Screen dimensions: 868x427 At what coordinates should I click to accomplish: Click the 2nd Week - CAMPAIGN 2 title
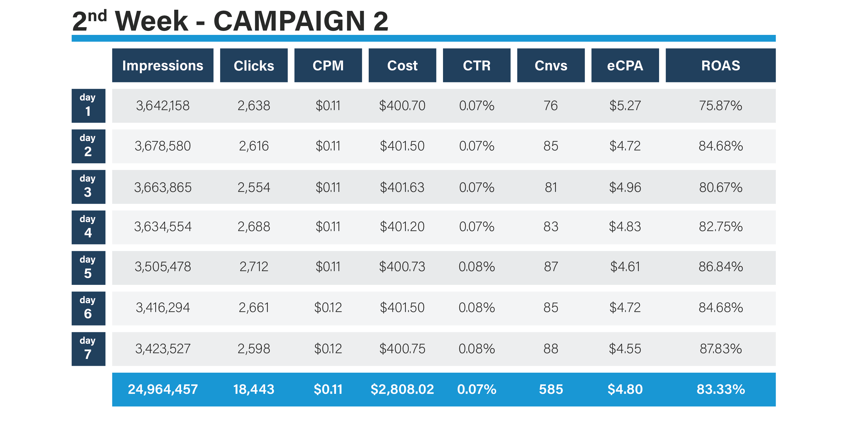click(x=230, y=21)
